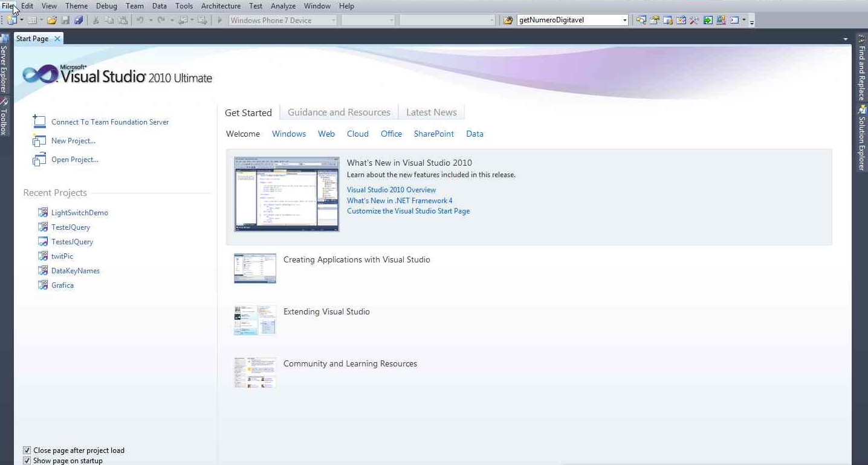The height and width of the screenshot is (465, 868).
Task: Open the Architecture menu
Action: (x=221, y=6)
